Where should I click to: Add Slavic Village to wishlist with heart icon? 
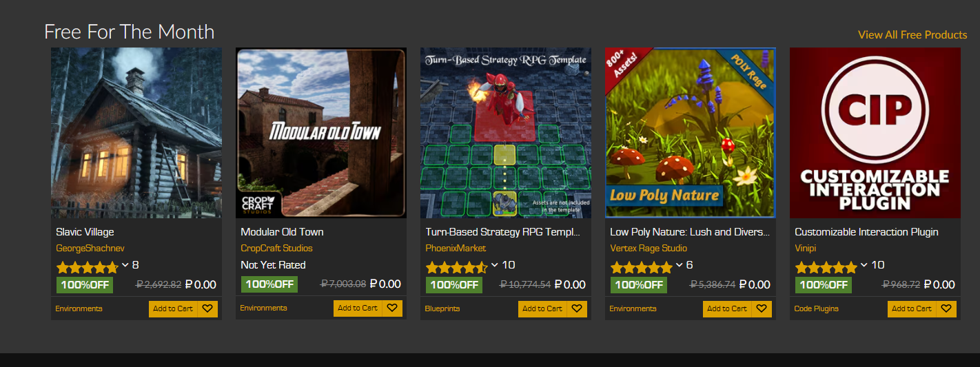pyautogui.click(x=207, y=308)
